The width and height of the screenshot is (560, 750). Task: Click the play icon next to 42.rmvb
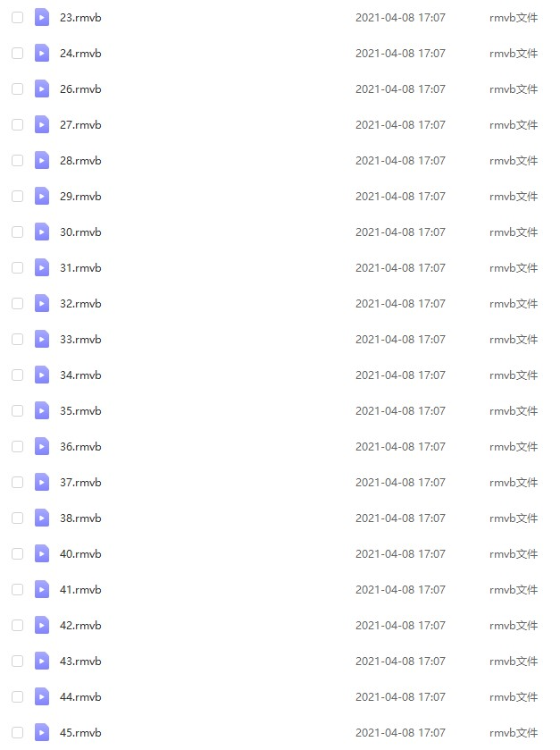tap(42, 625)
